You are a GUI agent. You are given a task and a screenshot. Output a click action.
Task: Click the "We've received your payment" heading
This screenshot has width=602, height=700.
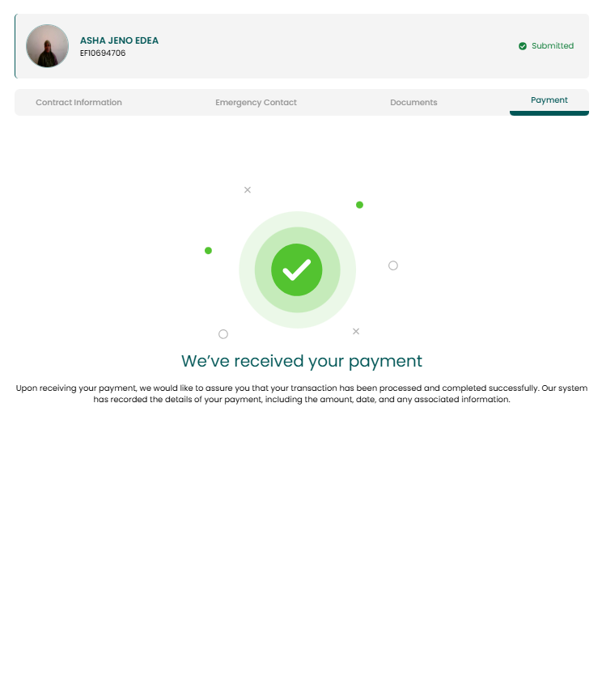click(x=302, y=361)
